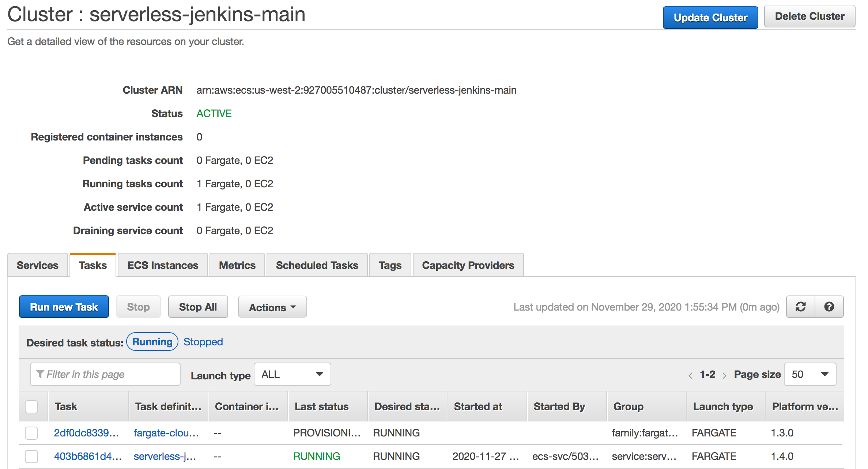The image size is (868, 469).
Task: Open the Actions dropdown
Action: click(272, 307)
